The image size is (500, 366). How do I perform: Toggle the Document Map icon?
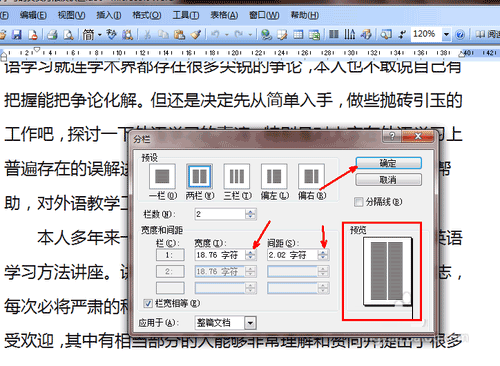pos(386,34)
